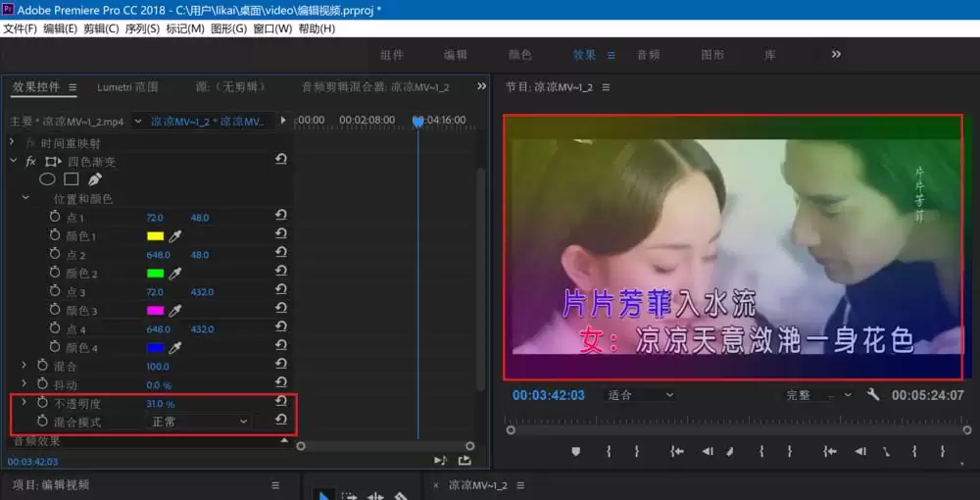Select the rectangle mask tool

[72, 179]
